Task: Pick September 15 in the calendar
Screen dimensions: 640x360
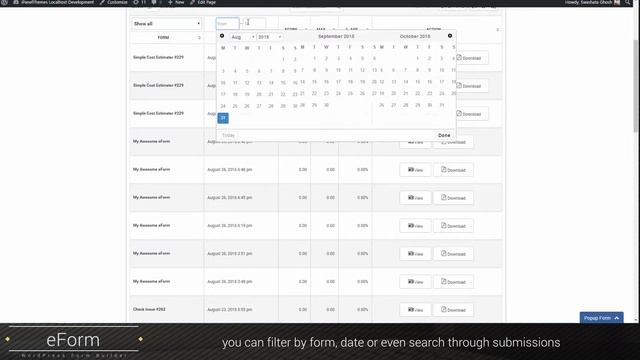Action: pos(314,82)
